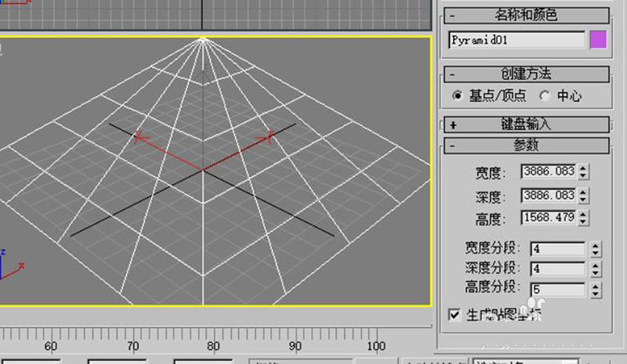The height and width of the screenshot is (364, 627).
Task: Click the 深度 value field 3886.083
Action: point(548,196)
